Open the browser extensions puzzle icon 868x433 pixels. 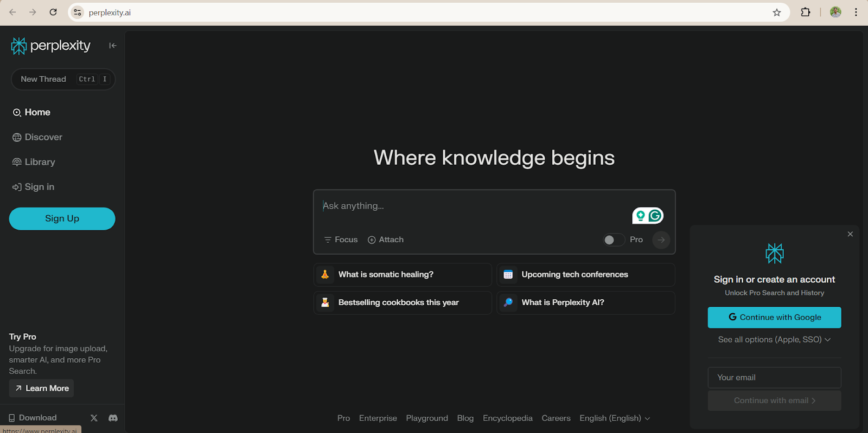(x=806, y=12)
